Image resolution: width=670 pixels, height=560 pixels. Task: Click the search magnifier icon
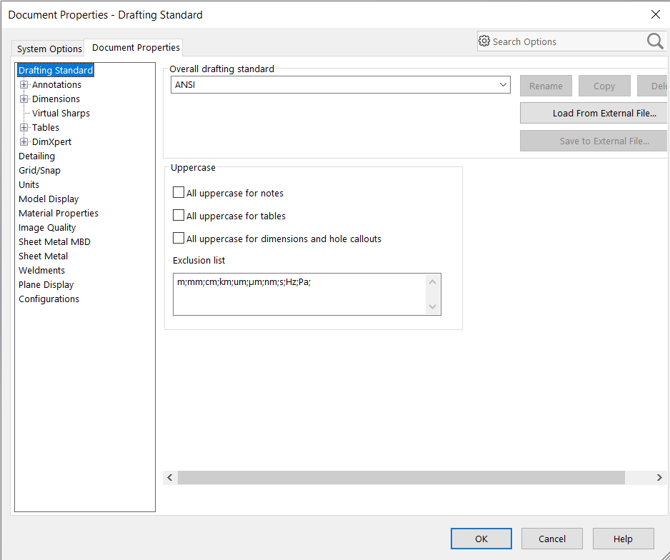(x=655, y=41)
